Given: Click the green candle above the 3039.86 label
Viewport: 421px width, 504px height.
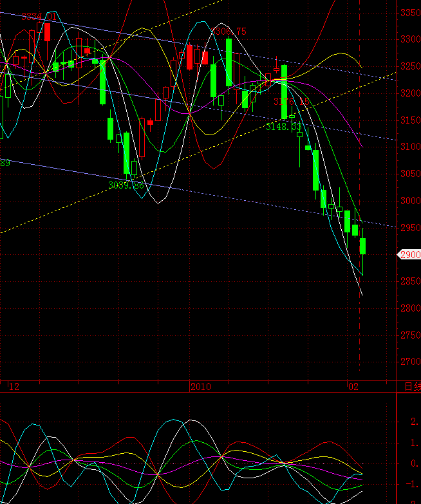Looking at the screenshot, I should [x=127, y=153].
